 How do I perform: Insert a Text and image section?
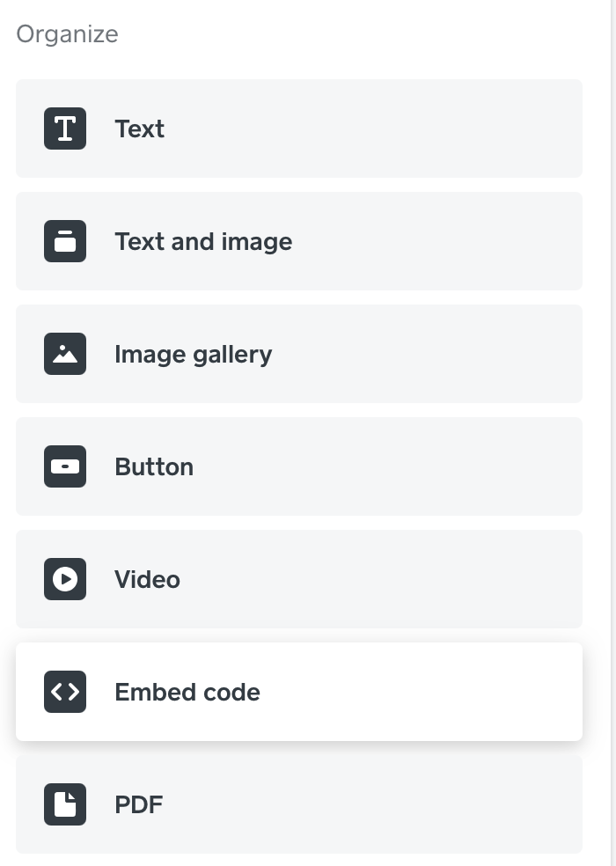point(299,241)
